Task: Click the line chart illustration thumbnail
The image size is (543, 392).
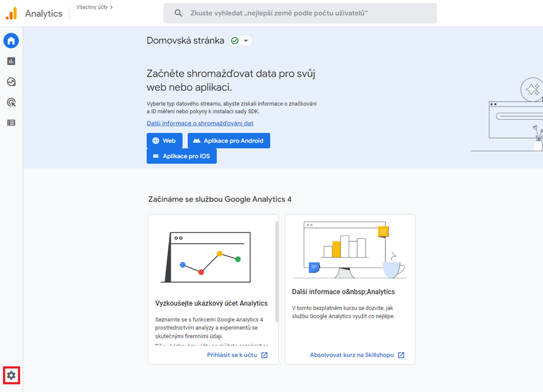Action: click(x=205, y=257)
